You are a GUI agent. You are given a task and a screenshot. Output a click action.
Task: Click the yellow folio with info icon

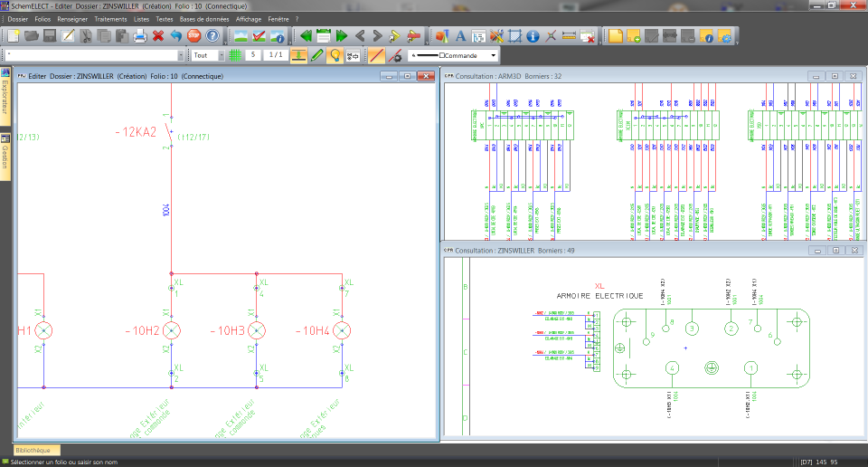coord(706,36)
